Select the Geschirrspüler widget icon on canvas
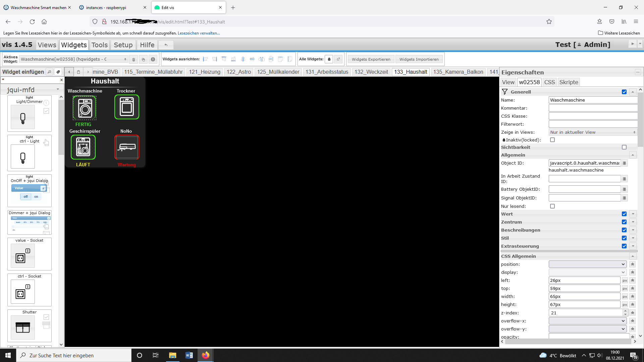This screenshot has width=644, height=362. [83, 147]
